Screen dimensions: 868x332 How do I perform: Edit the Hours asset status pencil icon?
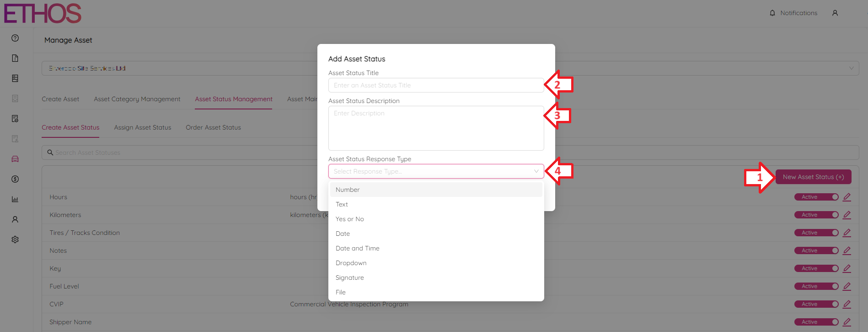pos(847,196)
